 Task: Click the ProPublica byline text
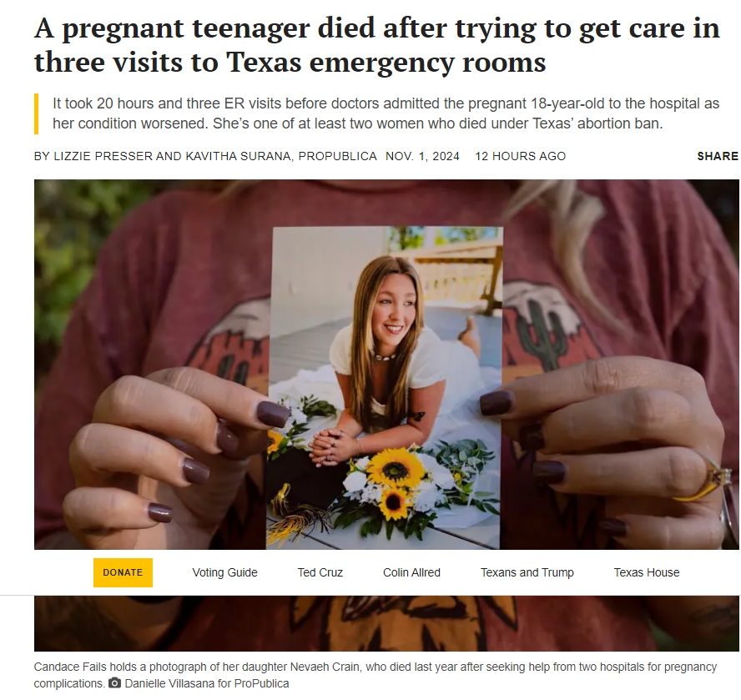click(337, 156)
